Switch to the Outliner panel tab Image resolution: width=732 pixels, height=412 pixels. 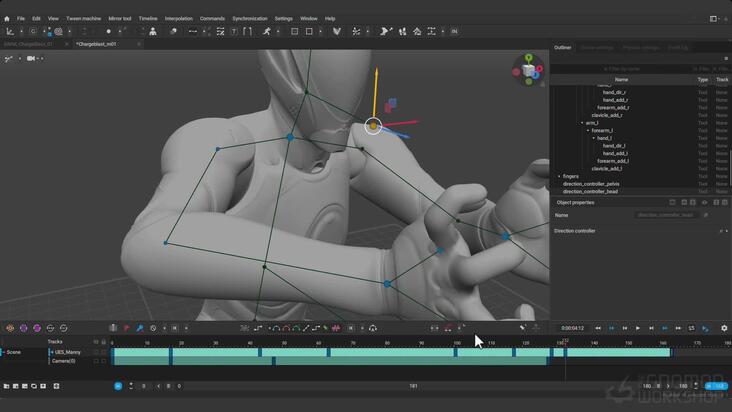[563, 48]
